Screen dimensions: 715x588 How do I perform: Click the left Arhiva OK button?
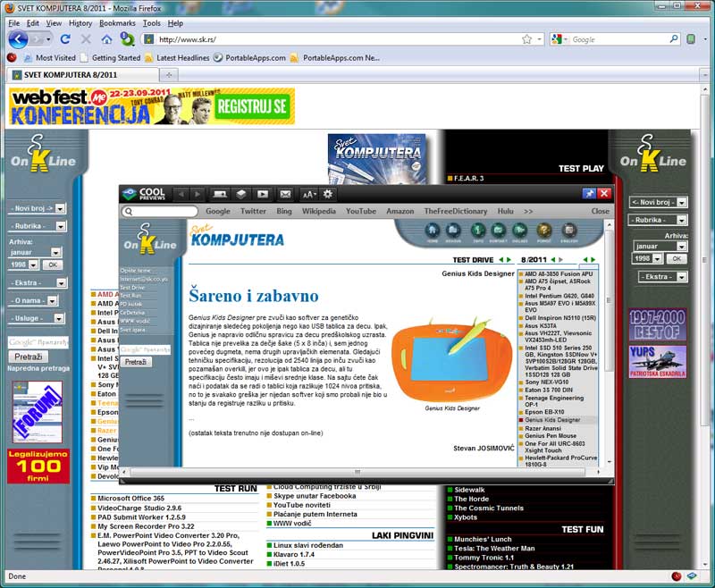coord(53,265)
